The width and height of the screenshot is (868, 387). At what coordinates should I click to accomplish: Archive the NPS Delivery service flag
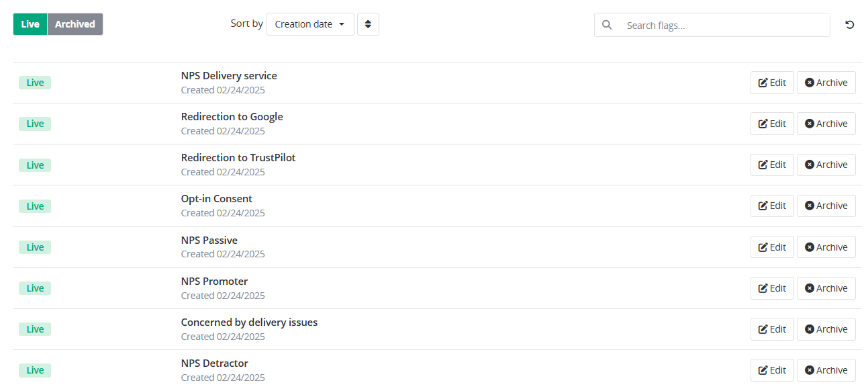826,83
